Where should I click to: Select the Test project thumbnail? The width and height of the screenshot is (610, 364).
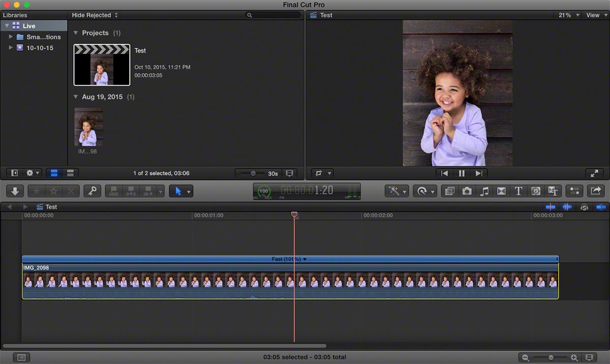coord(102,65)
